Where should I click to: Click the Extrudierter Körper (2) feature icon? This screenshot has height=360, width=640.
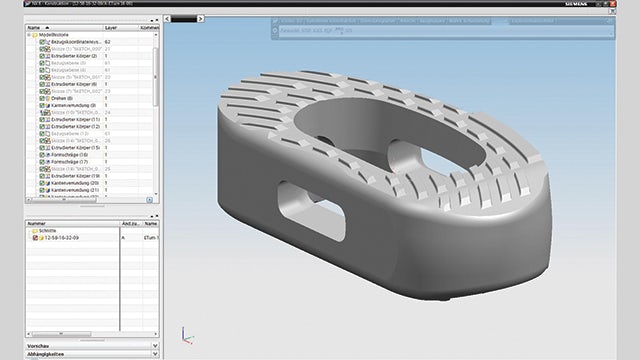pos(48,56)
